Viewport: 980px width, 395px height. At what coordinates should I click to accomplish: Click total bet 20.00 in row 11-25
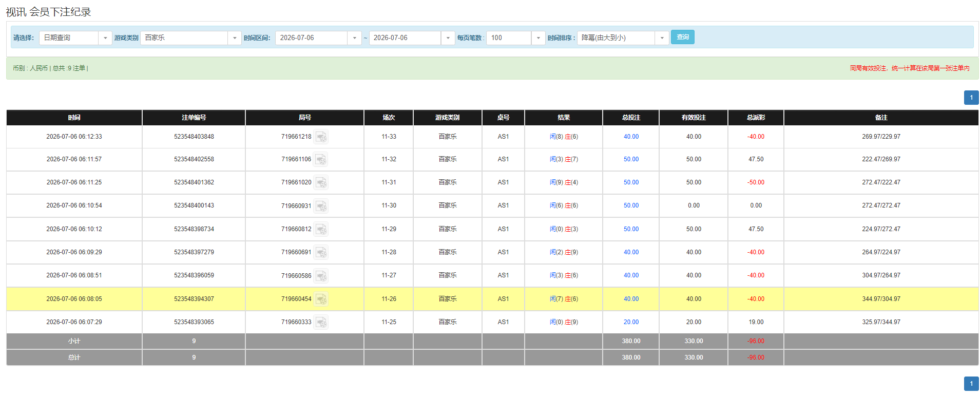pyautogui.click(x=631, y=322)
